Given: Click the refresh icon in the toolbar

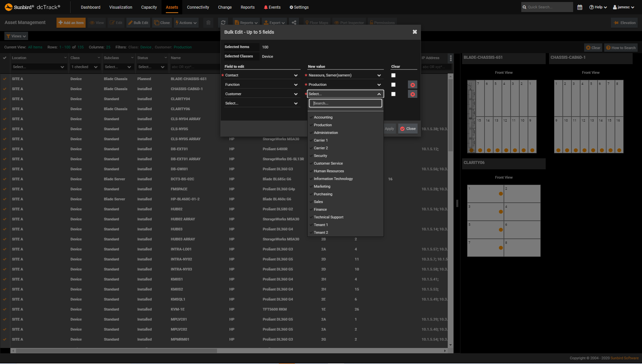Looking at the screenshot, I should (223, 22).
